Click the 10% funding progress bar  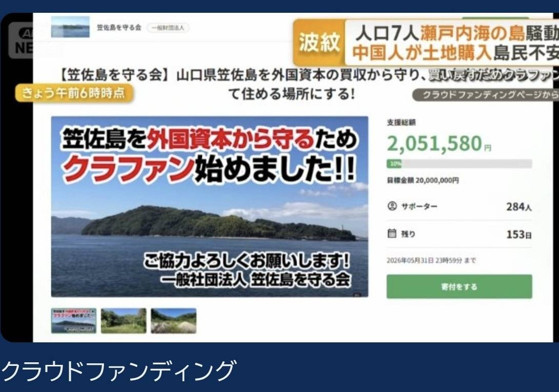click(459, 164)
